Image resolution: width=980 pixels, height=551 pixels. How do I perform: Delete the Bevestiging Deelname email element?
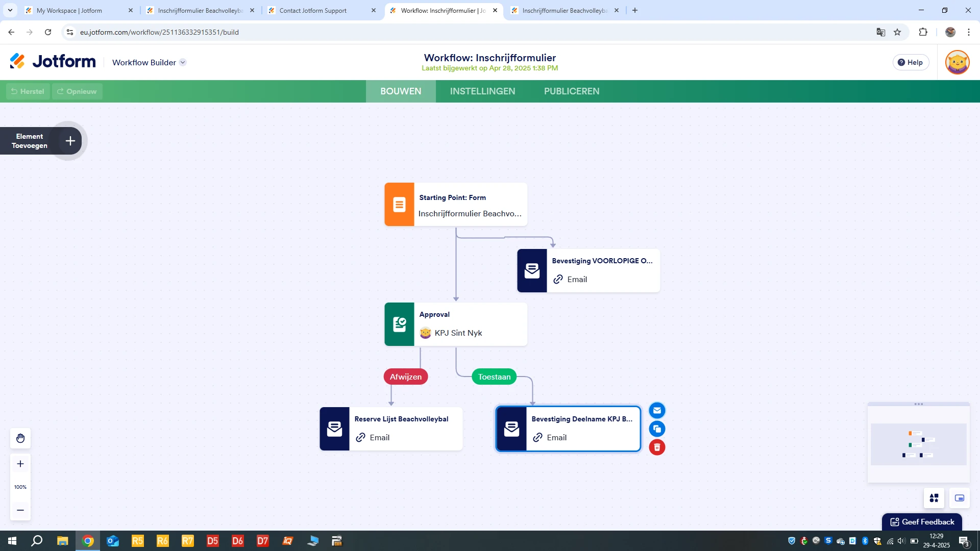pos(657,447)
